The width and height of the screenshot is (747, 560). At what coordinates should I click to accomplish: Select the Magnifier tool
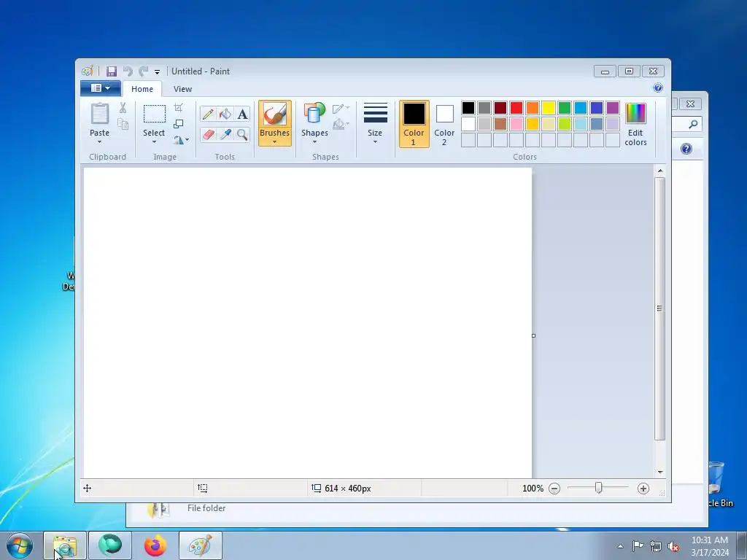(242, 135)
